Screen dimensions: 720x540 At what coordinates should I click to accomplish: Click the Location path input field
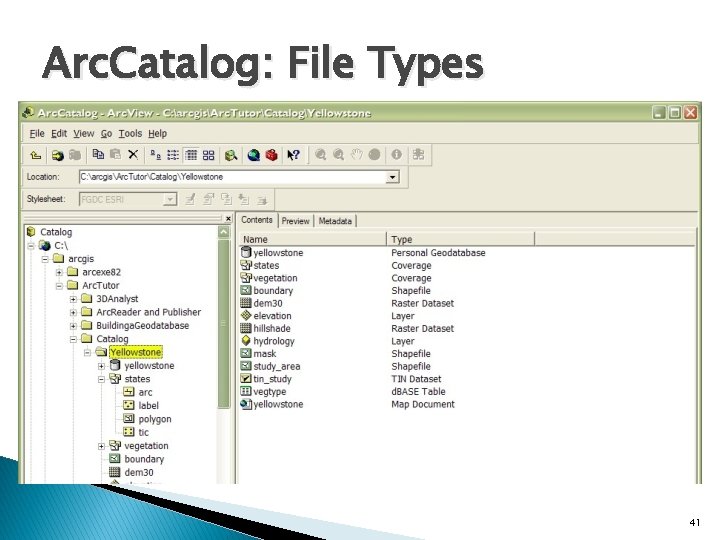click(233, 177)
